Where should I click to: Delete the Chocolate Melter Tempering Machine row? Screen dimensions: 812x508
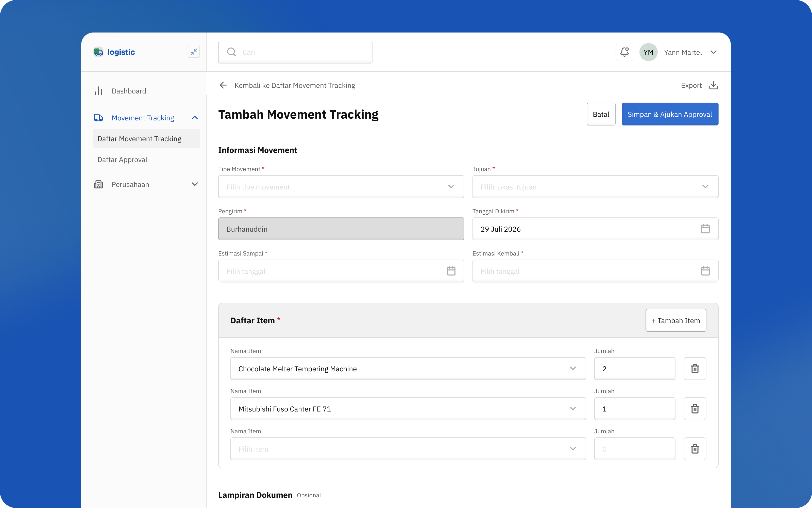click(695, 369)
